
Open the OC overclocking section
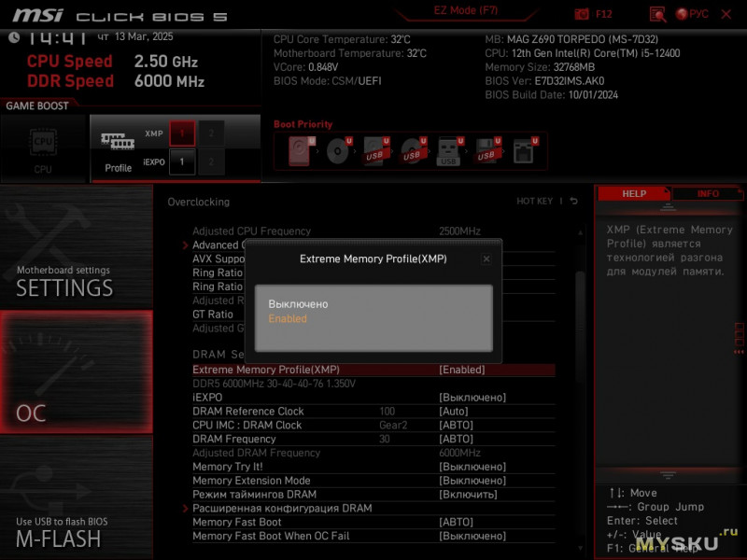coord(77,371)
